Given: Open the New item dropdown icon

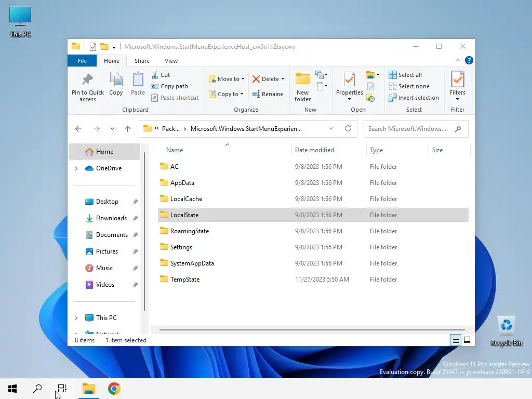Looking at the screenshot, I should click(x=321, y=75).
